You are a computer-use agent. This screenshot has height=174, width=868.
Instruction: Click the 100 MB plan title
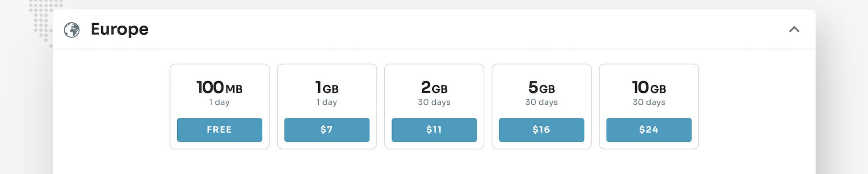click(x=219, y=87)
